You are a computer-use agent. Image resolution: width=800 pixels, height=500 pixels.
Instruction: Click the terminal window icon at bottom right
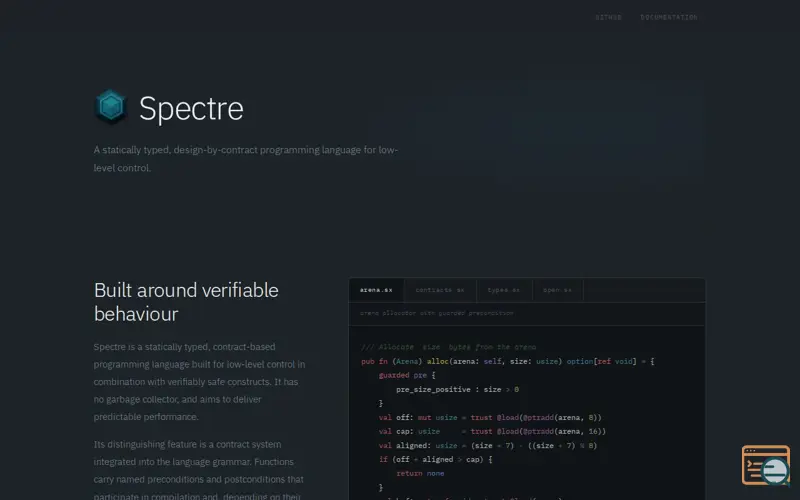pyautogui.click(x=766, y=465)
